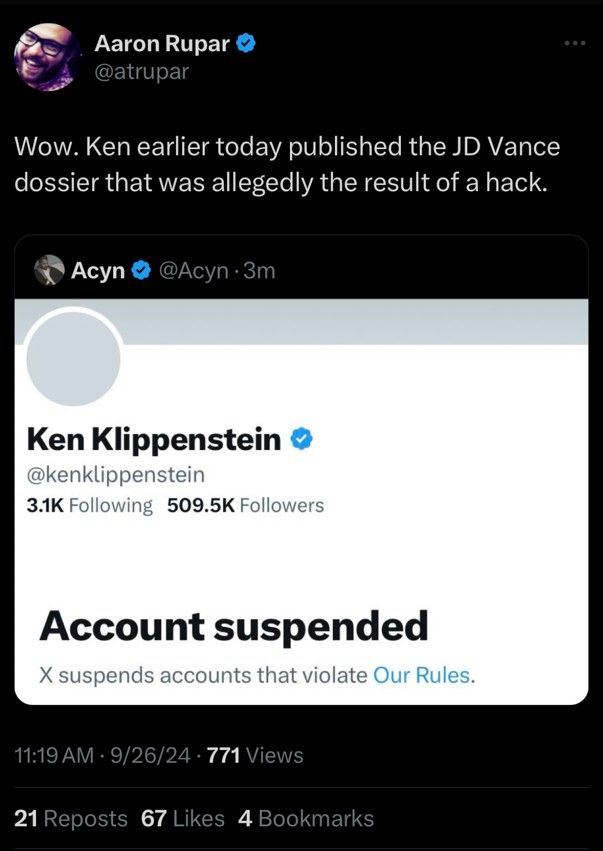Image resolution: width=603 pixels, height=851 pixels.
Task: Click the Ken Klippenstein profile name
Action: 153,439
